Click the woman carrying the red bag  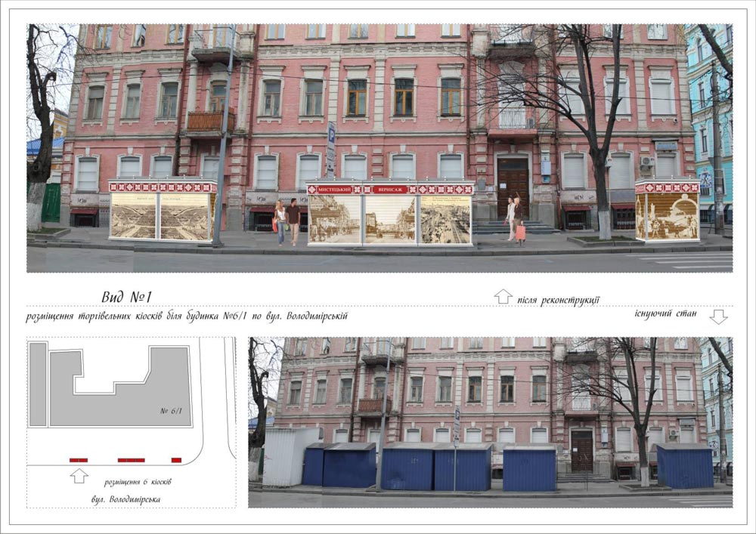pos(518,220)
